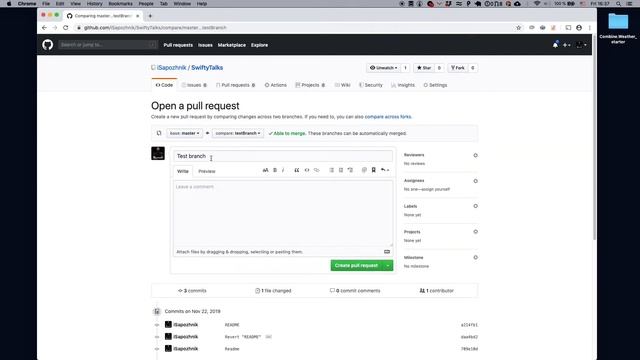Toggle bold text formatting
640x360 pixels.
275,170
